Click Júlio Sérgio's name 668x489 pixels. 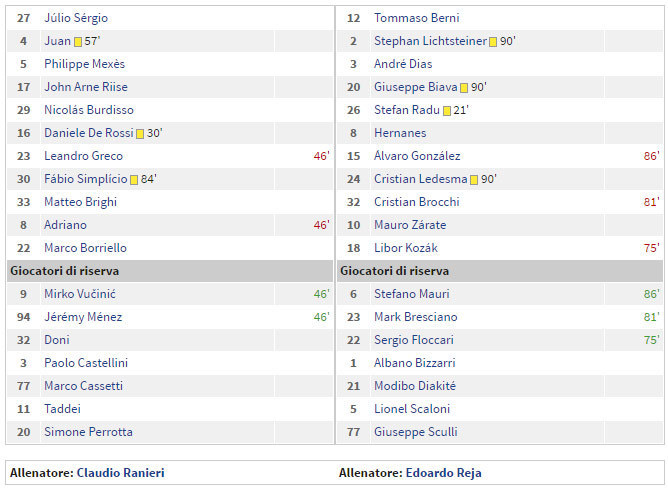tap(76, 18)
